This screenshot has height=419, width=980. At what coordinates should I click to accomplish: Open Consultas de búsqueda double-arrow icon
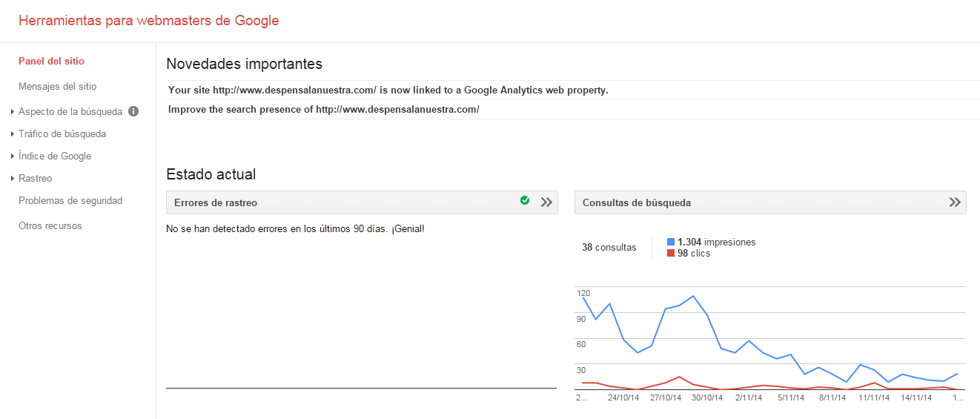tap(955, 202)
